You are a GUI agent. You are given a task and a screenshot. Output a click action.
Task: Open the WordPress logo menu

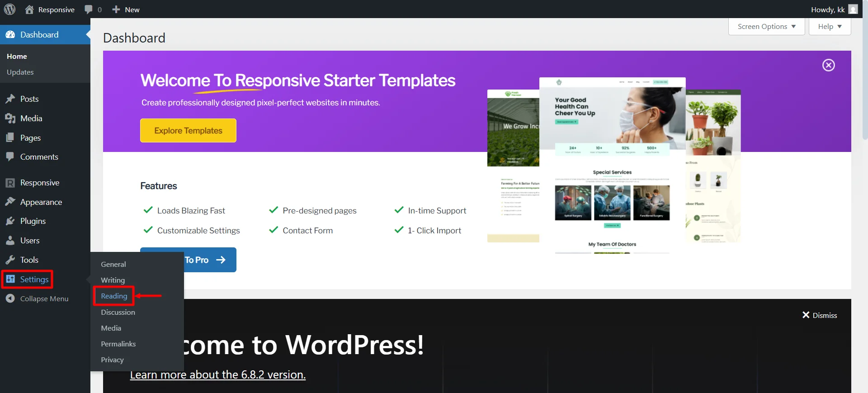point(9,9)
